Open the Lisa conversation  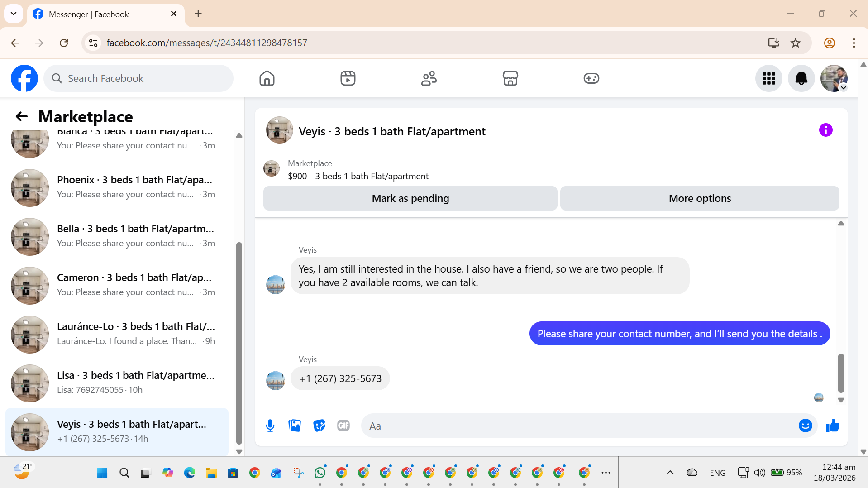(117, 383)
